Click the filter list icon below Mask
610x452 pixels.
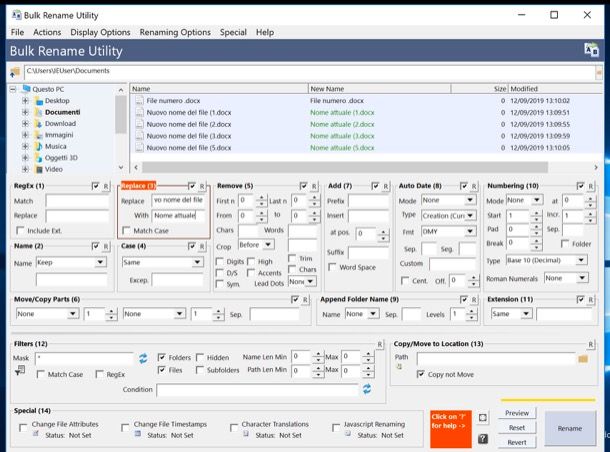[19, 371]
